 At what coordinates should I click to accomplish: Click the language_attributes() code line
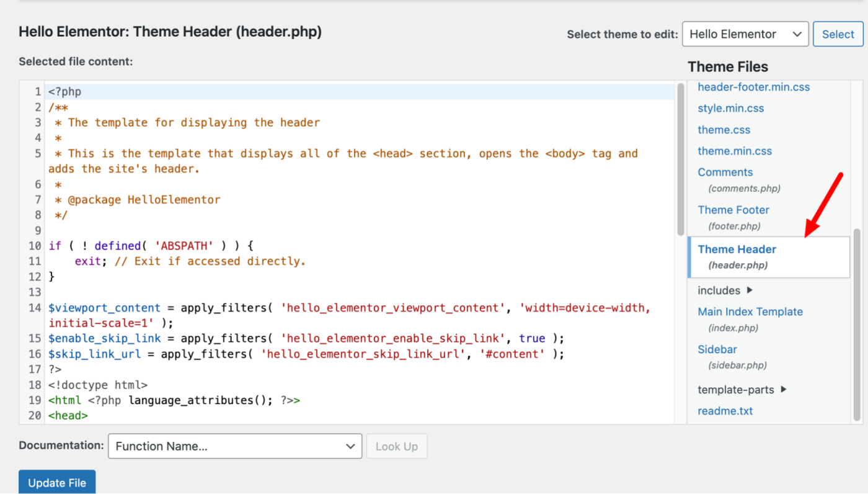coord(174,400)
